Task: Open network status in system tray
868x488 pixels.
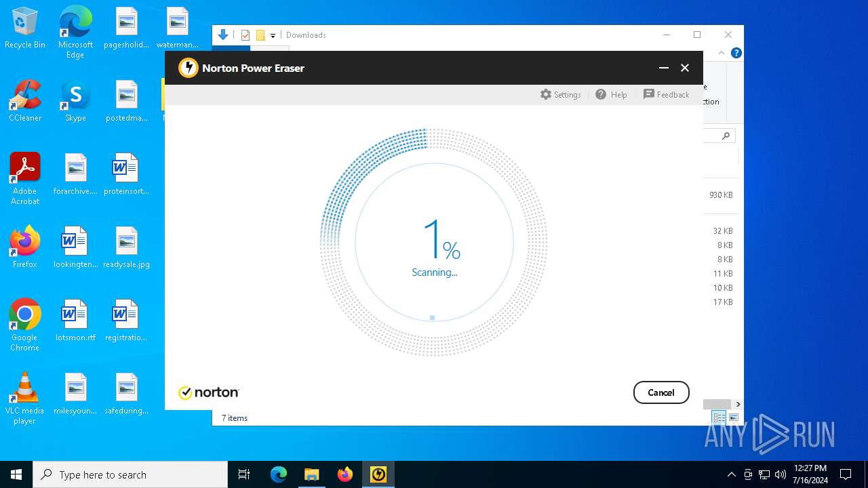Action: pos(764,474)
